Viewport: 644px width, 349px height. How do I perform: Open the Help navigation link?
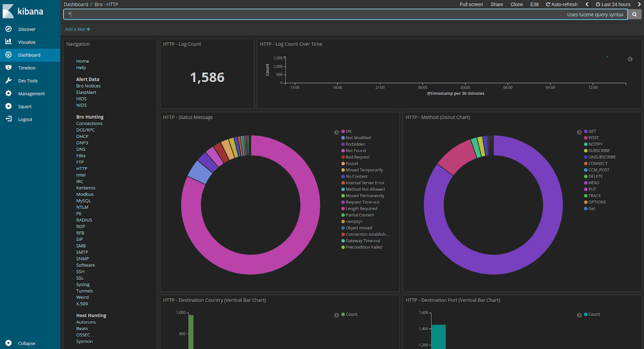(81, 68)
